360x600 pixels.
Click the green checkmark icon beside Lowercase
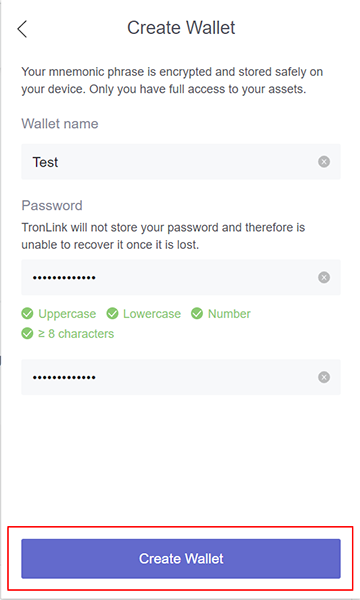pyautogui.click(x=112, y=314)
